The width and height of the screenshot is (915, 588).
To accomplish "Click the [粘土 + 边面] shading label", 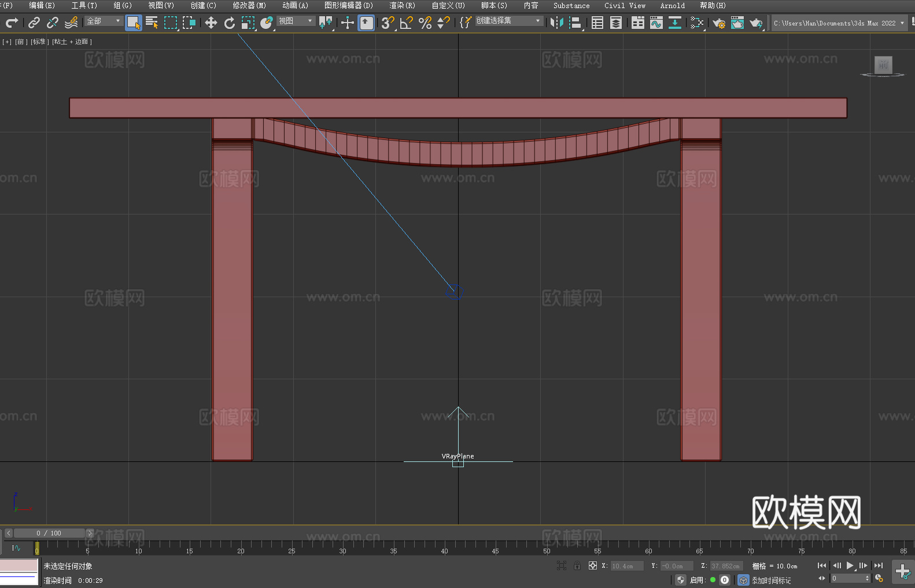I will click(72, 42).
